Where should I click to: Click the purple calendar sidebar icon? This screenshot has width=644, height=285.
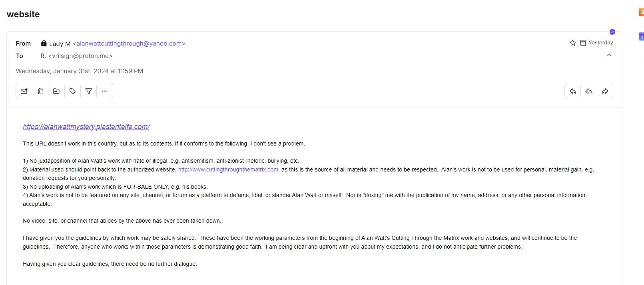[x=641, y=36]
